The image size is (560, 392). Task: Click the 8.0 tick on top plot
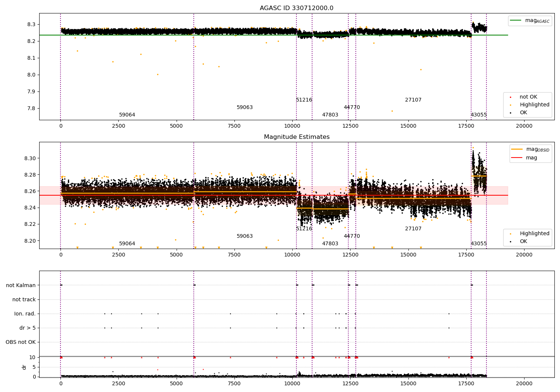[x=31, y=75]
